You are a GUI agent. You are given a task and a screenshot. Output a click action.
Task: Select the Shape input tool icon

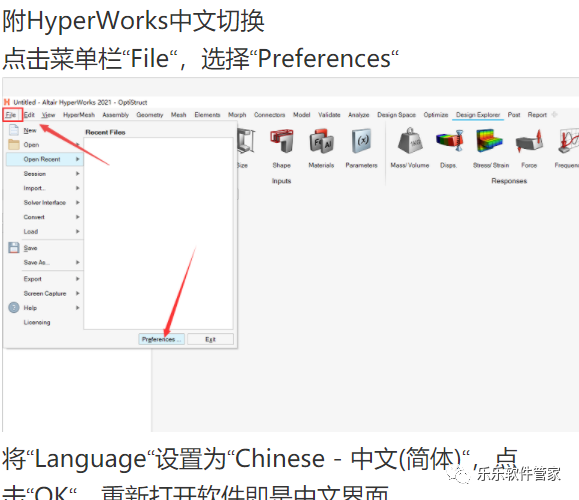(x=282, y=141)
